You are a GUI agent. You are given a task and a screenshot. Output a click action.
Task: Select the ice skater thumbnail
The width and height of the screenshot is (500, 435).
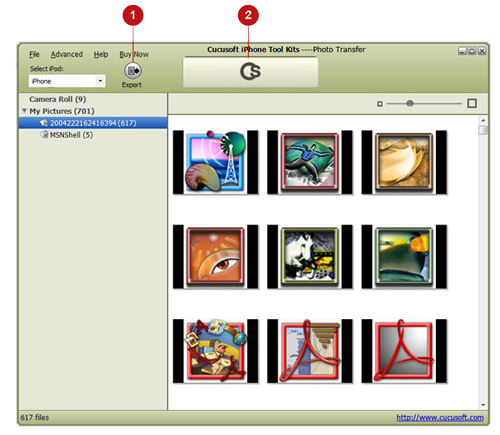point(310,162)
